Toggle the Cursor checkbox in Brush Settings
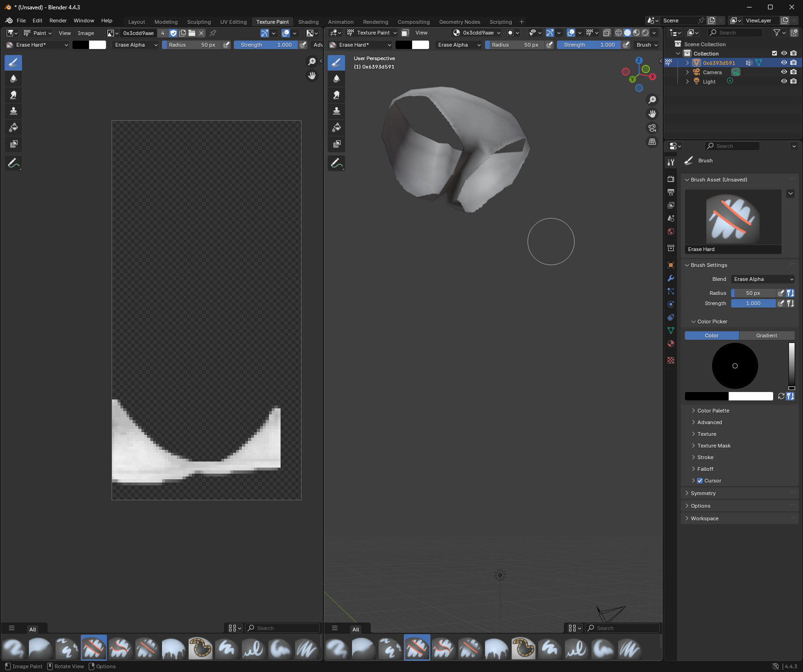The width and height of the screenshot is (803, 672). click(700, 481)
